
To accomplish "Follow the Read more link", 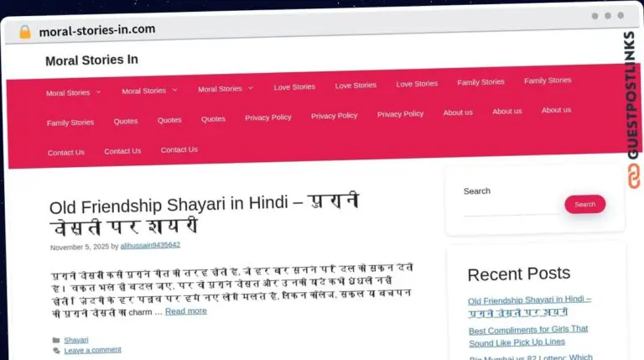I will [185, 310].
